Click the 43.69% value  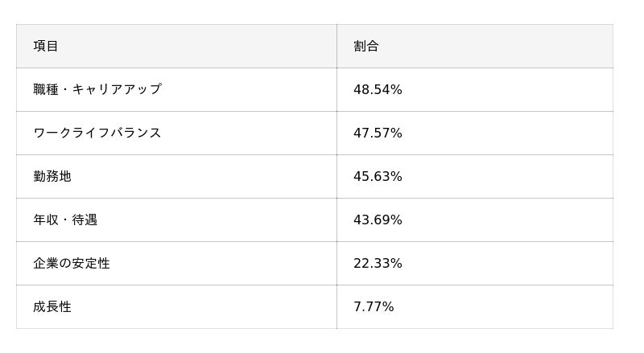(378, 220)
